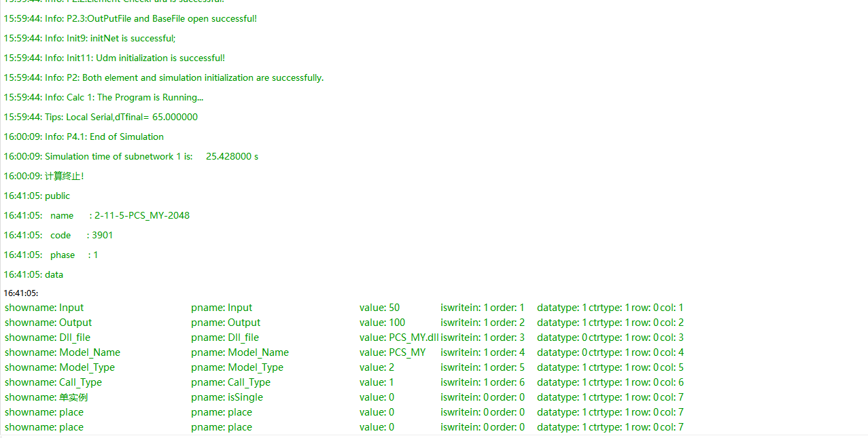Select the 16:41:05 data log line
Image resolution: width=868 pixels, height=438 pixels.
33,274
